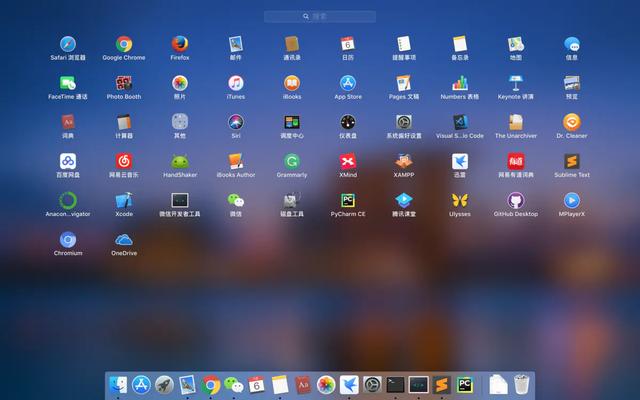The width and height of the screenshot is (640, 400).
Task: Launch Google Chrome app
Action: 124,45
